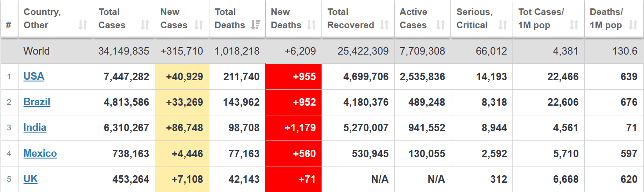Click the UK country link
This screenshot has width=644, height=192.
pyautogui.click(x=30, y=179)
